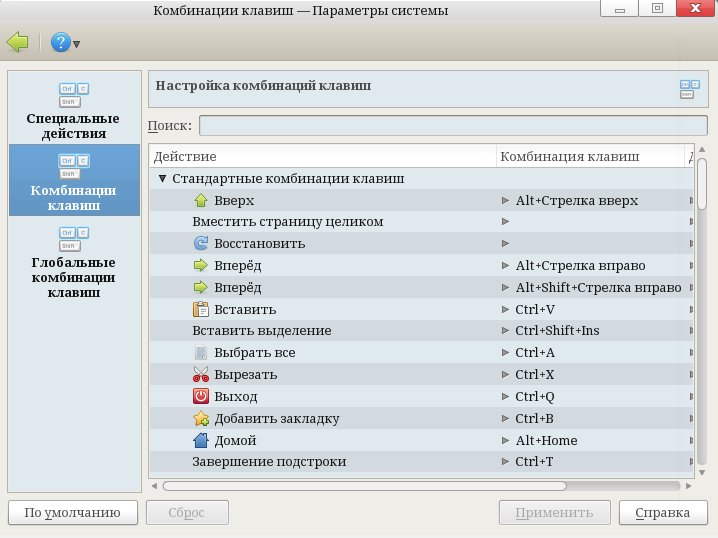Maximize the Параметры системы window
Screen dimensions: 718x538
pyautogui.click(x=657, y=8)
